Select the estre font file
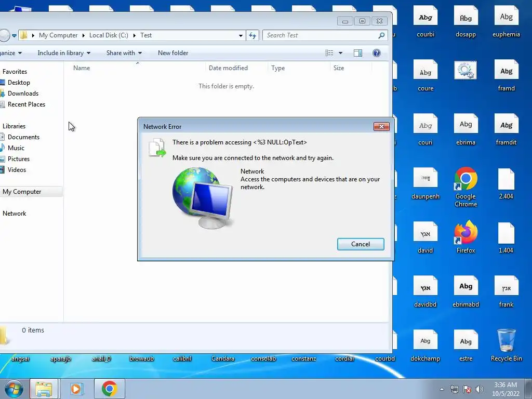 click(x=465, y=345)
